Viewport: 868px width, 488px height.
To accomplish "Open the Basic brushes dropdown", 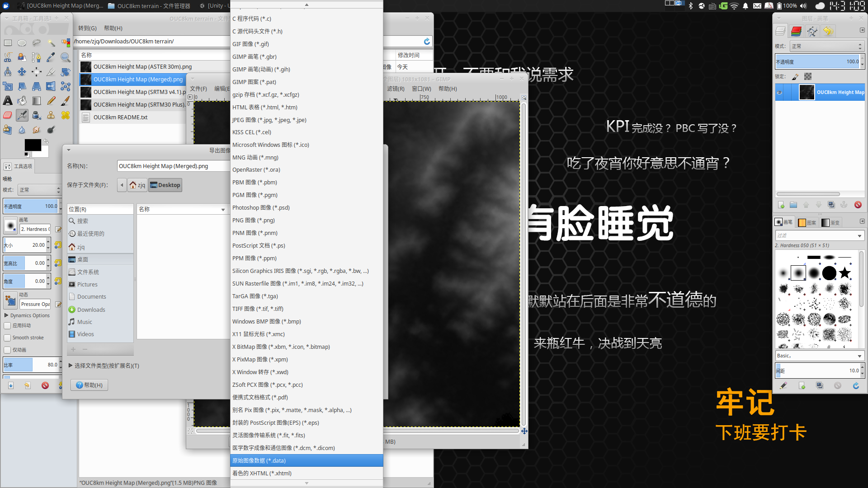I will pyautogui.click(x=819, y=356).
